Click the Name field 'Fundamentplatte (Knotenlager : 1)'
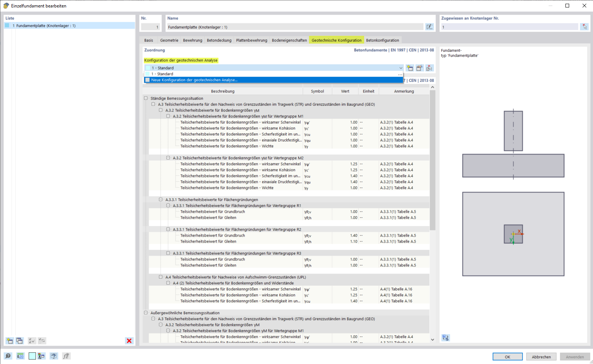The image size is (593, 364). [x=295, y=27]
